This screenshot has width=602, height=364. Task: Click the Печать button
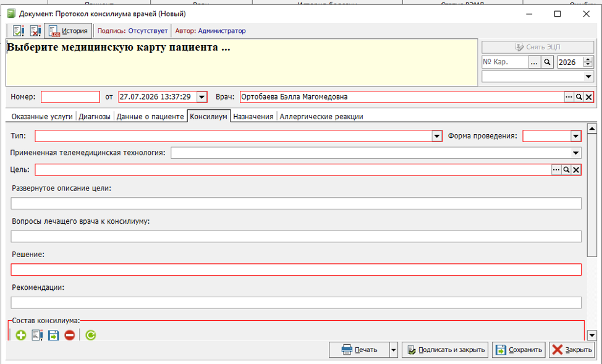(359, 350)
